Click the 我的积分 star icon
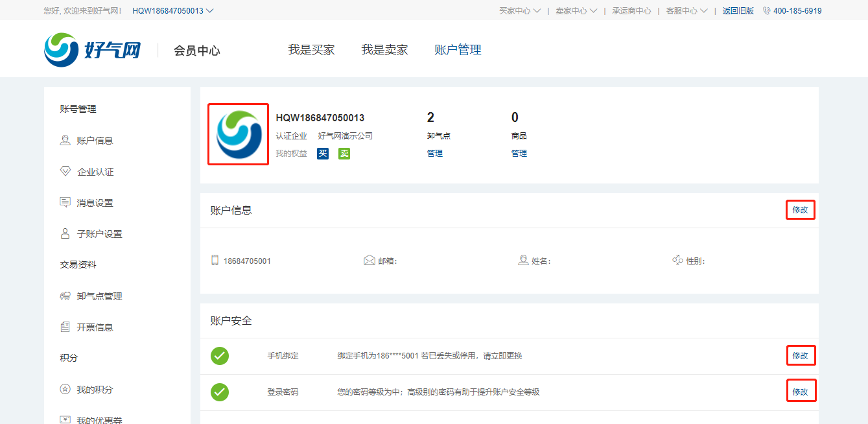Image resolution: width=868 pixels, height=424 pixels. [65, 389]
